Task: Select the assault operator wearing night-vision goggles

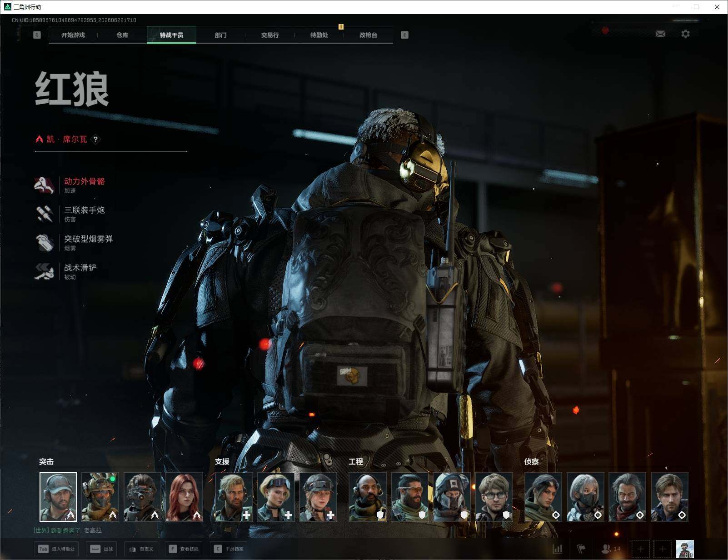Action: click(142, 497)
